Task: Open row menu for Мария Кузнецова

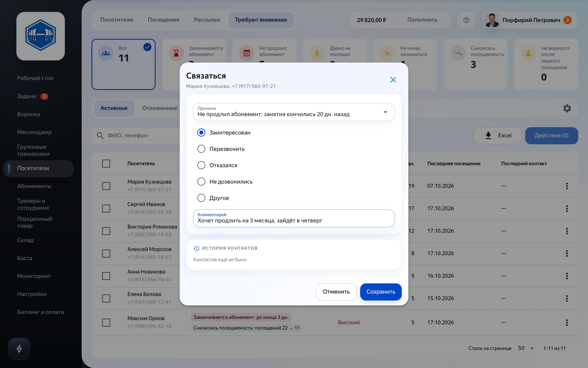Action: 567,186
